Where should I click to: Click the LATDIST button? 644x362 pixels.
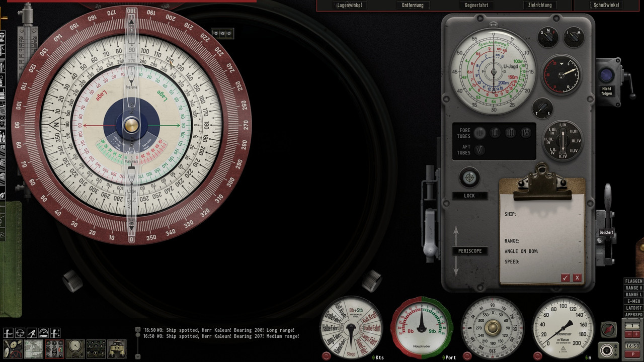(633, 308)
